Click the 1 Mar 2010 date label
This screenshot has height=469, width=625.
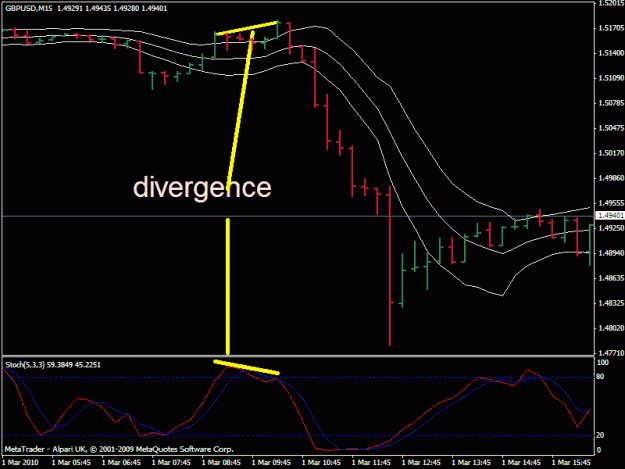[x=21, y=463]
